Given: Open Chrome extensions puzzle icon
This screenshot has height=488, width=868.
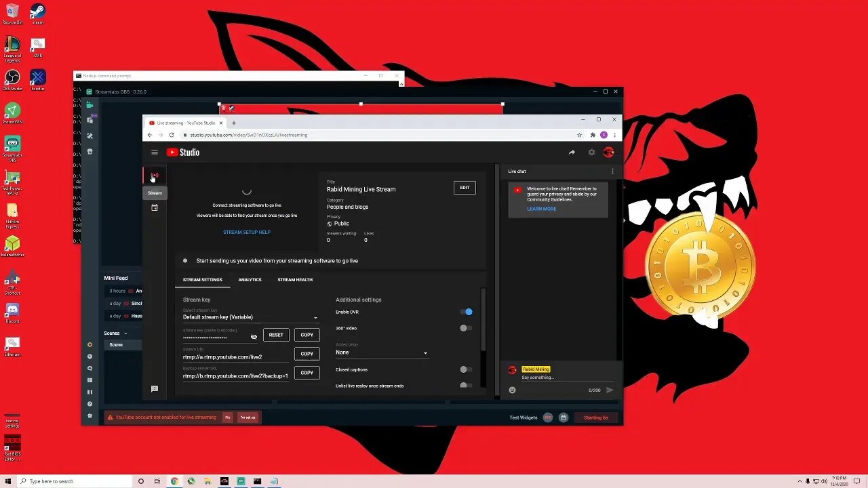Looking at the screenshot, I should (593, 135).
